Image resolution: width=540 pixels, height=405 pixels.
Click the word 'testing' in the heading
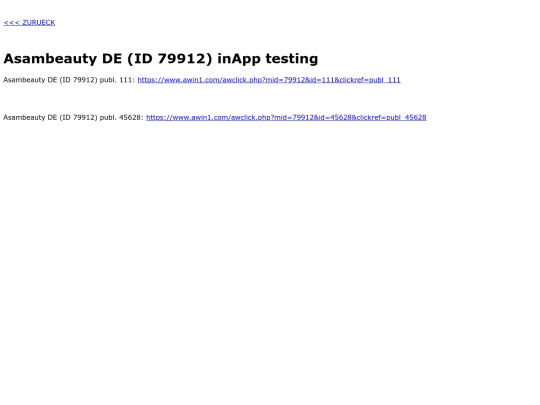(292, 59)
